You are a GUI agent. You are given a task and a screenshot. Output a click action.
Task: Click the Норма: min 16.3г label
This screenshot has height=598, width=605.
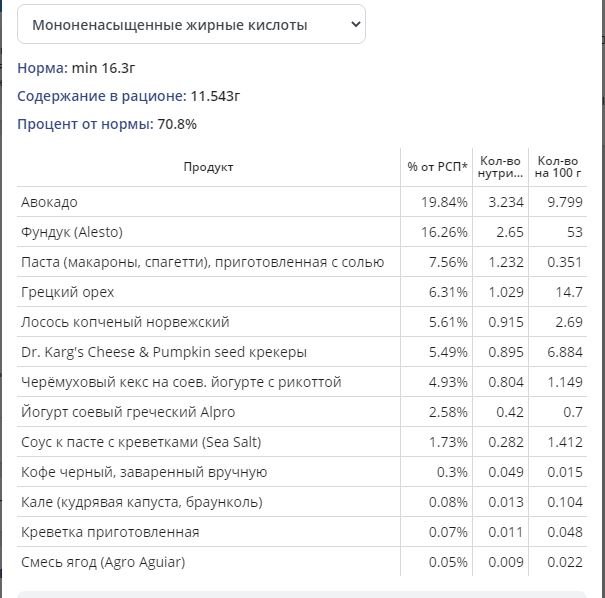point(76,68)
